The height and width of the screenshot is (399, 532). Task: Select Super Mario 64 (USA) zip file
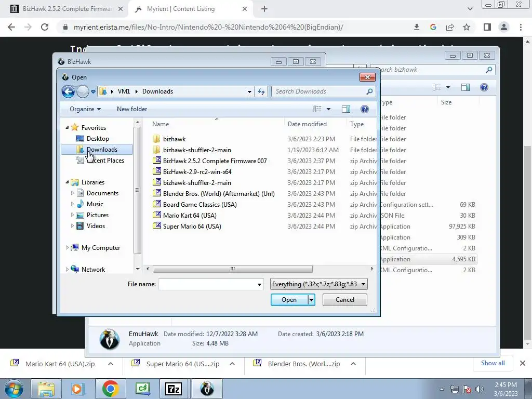pyautogui.click(x=192, y=227)
